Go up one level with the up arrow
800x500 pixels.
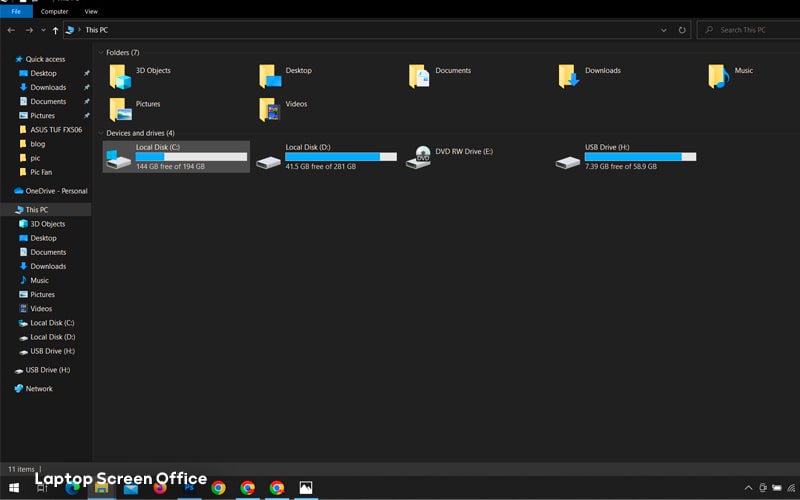point(55,31)
